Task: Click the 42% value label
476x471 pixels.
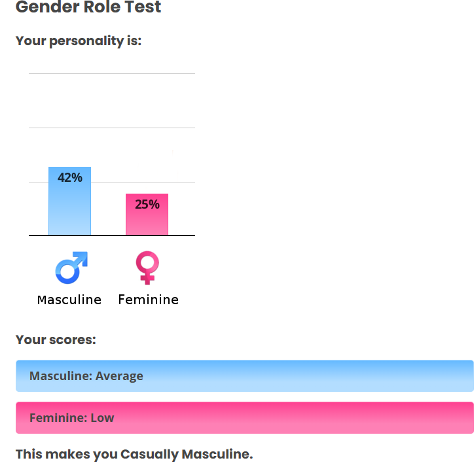Action: point(70,177)
